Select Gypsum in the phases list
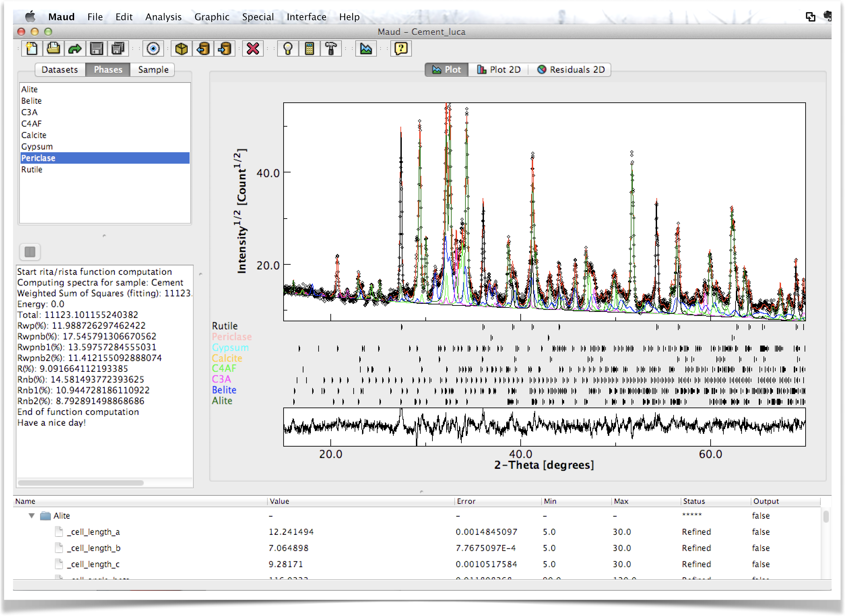The width and height of the screenshot is (845, 616). click(104, 147)
